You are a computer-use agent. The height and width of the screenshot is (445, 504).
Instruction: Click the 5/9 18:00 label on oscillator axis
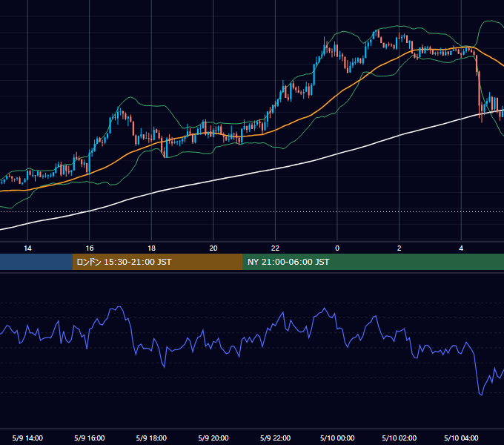click(x=151, y=438)
